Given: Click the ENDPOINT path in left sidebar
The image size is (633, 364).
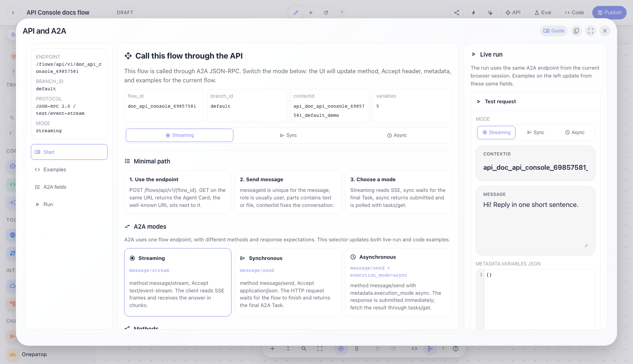Looking at the screenshot, I should tap(69, 68).
